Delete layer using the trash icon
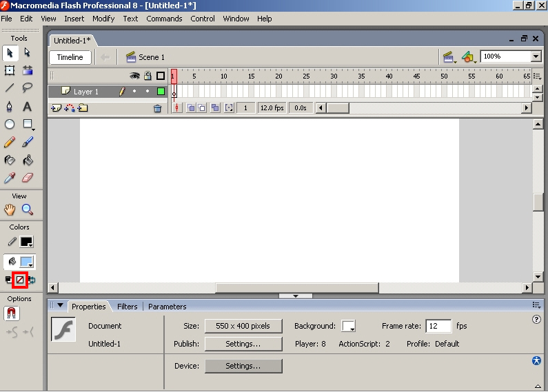Viewport: 548px width, 392px height. [x=158, y=109]
